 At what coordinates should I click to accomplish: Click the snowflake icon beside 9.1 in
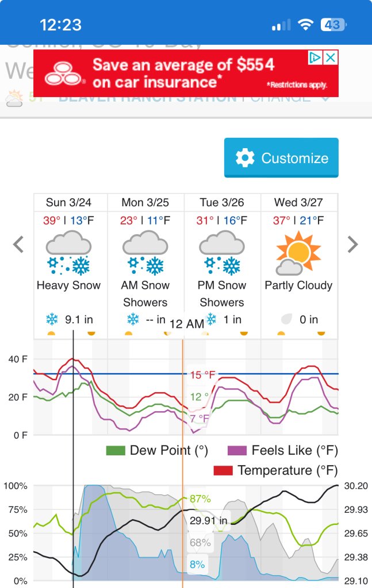point(52,320)
